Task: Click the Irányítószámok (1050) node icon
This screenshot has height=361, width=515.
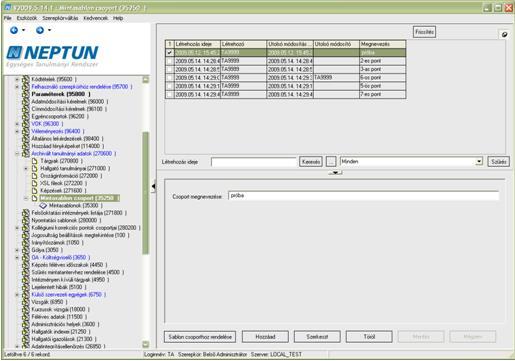Action: pyautogui.click(x=26, y=243)
